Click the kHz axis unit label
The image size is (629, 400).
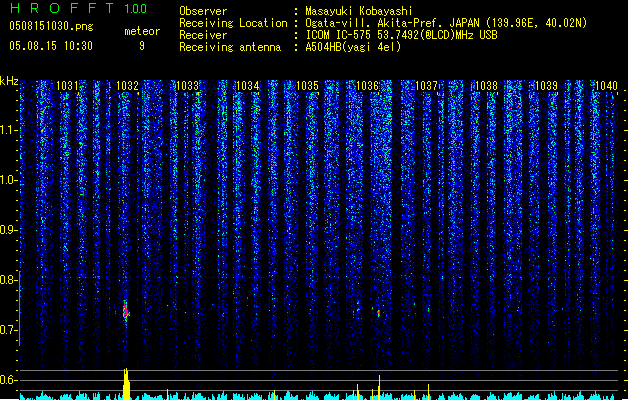tap(9, 81)
